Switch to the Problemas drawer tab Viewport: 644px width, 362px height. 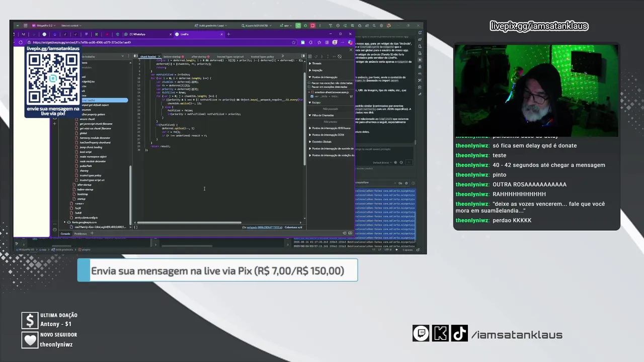point(80,234)
